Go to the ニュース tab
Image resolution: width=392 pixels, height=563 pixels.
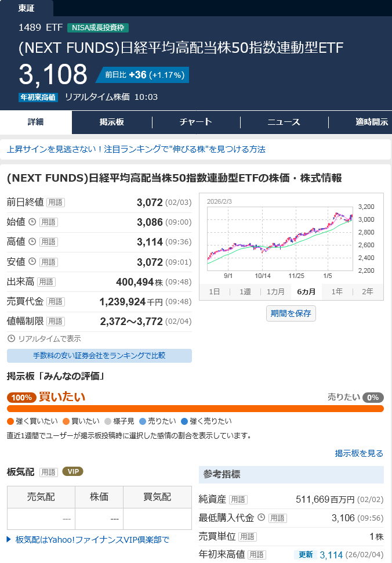coord(284,122)
